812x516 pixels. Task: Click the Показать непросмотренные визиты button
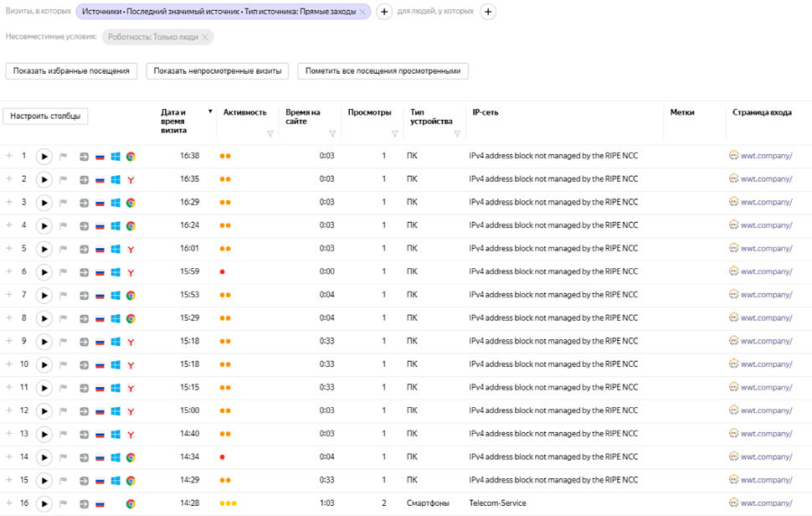(218, 71)
